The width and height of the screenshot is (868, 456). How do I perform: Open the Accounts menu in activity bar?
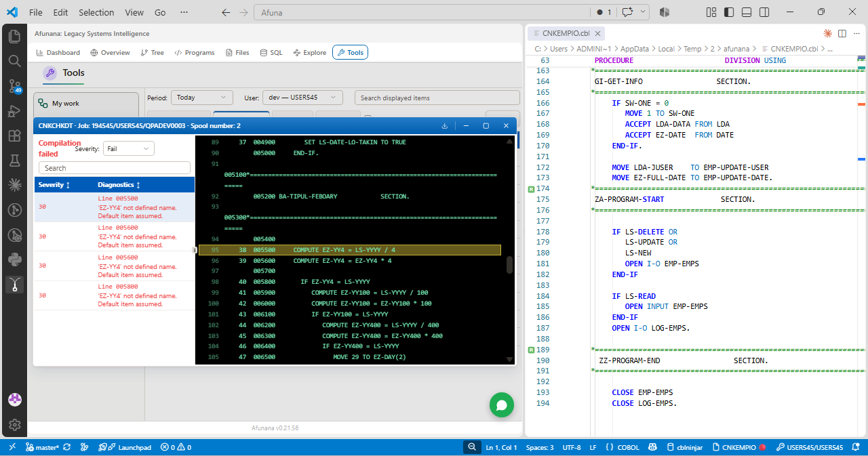[14, 400]
